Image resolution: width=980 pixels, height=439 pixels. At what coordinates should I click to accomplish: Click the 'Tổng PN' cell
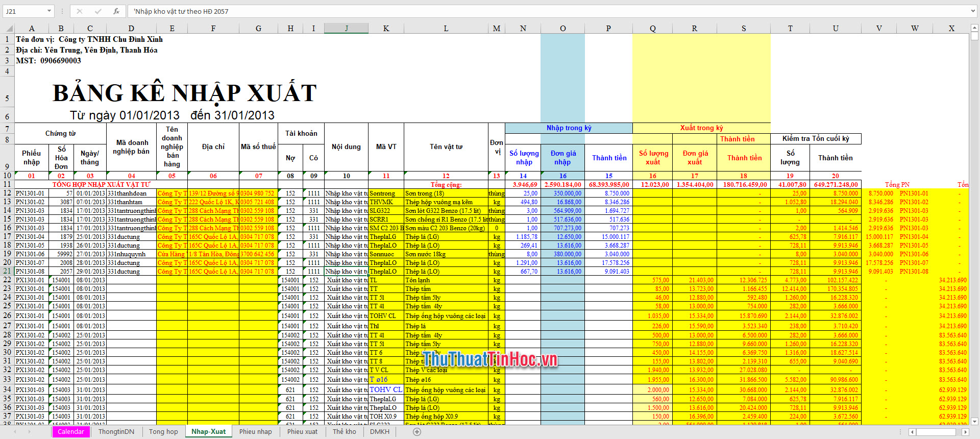(x=897, y=185)
